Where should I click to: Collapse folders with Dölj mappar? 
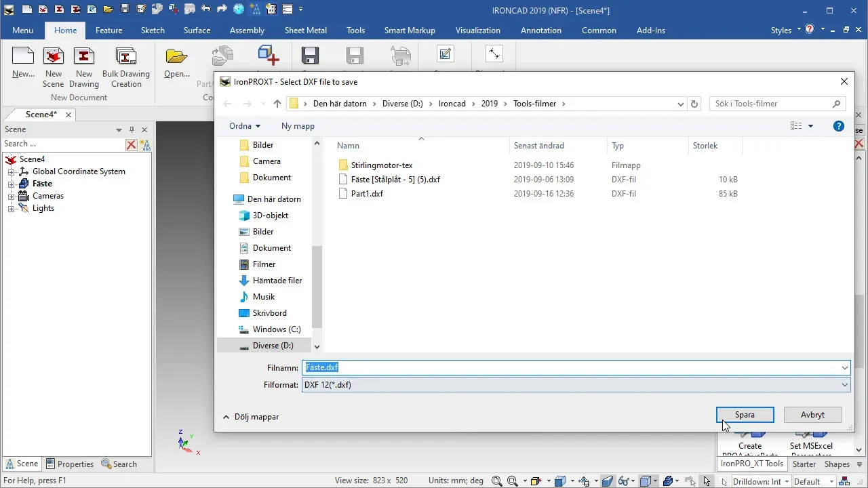[x=251, y=417]
